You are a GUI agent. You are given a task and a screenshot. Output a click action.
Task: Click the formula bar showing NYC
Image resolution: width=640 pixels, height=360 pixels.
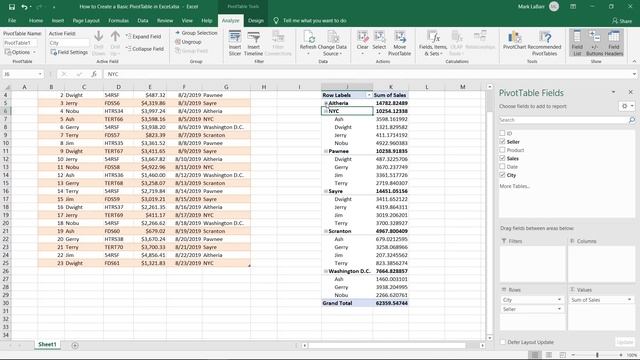click(x=369, y=74)
